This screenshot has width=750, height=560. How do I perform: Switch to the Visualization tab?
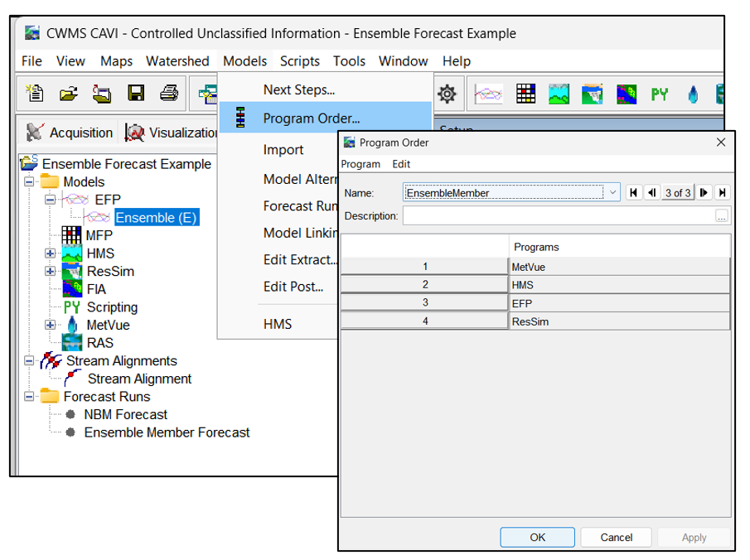point(170,133)
